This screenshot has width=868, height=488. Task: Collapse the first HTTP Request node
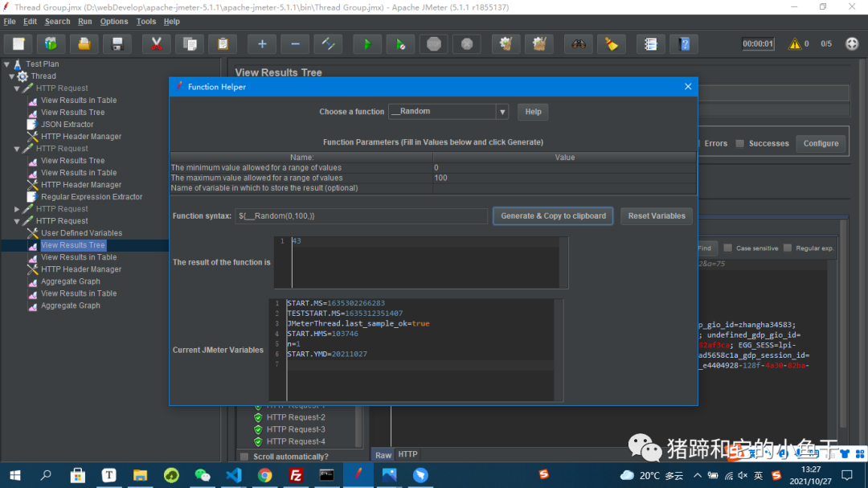coord(17,88)
